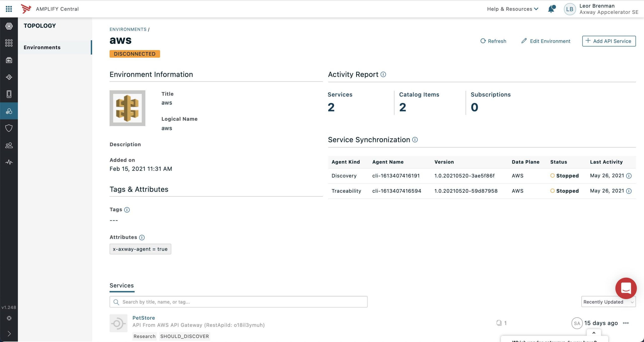Open Help & Resources dropdown
Screen dimensions: 644x342
click(513, 9)
